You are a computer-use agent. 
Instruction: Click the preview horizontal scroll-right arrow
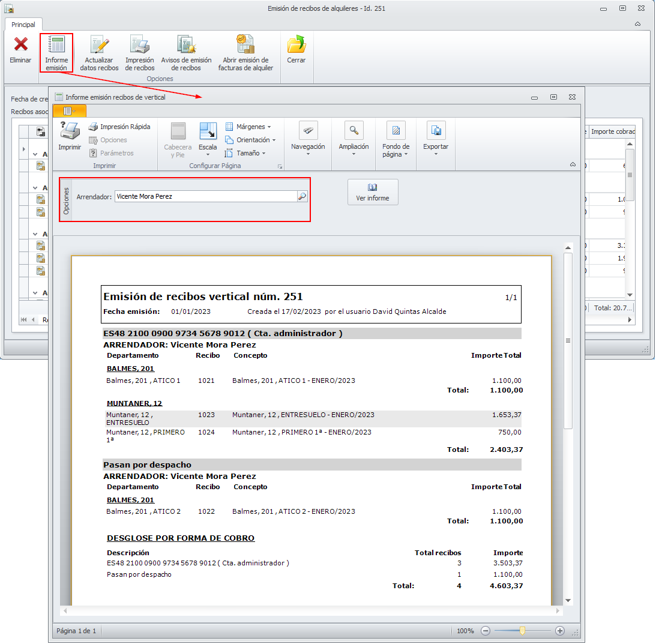(558, 611)
